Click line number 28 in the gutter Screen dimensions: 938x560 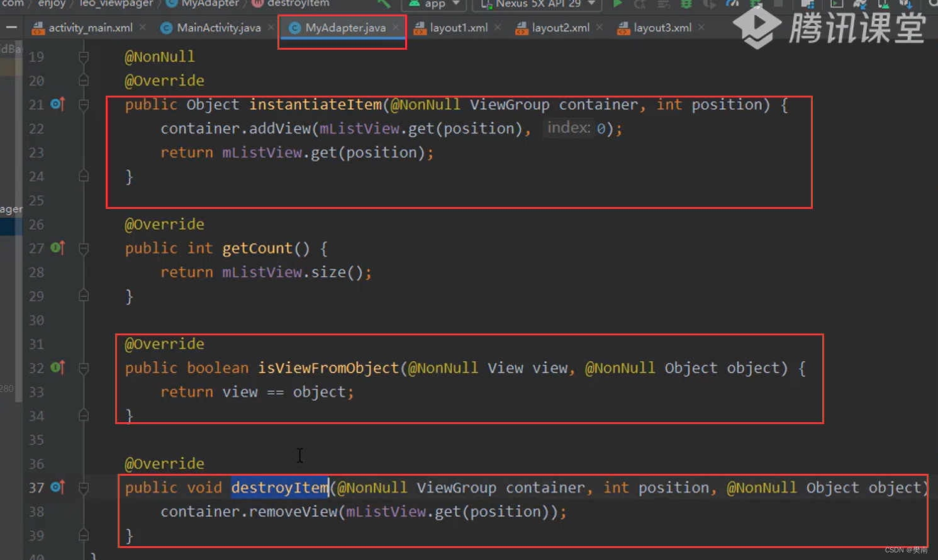pos(36,272)
